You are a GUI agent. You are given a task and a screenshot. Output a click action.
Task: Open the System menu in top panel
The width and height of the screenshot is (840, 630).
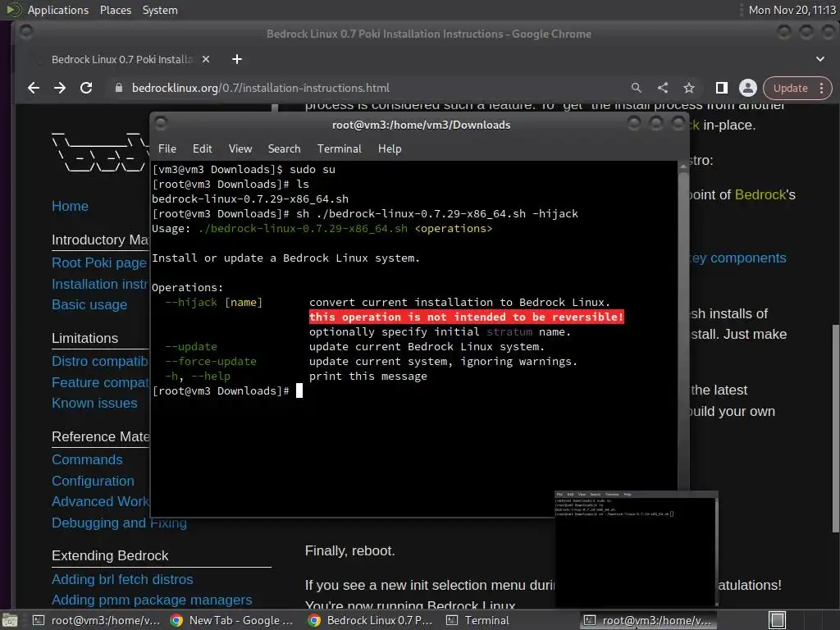[160, 10]
